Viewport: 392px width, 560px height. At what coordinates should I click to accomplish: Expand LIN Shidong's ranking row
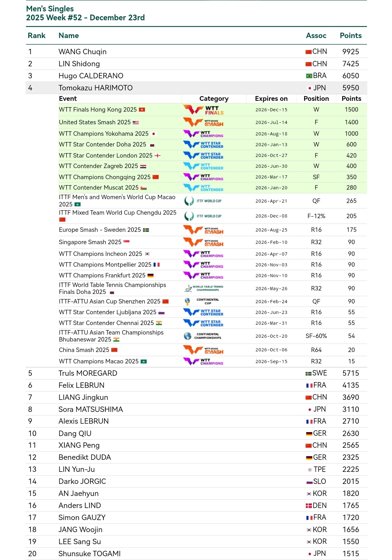coord(196,64)
